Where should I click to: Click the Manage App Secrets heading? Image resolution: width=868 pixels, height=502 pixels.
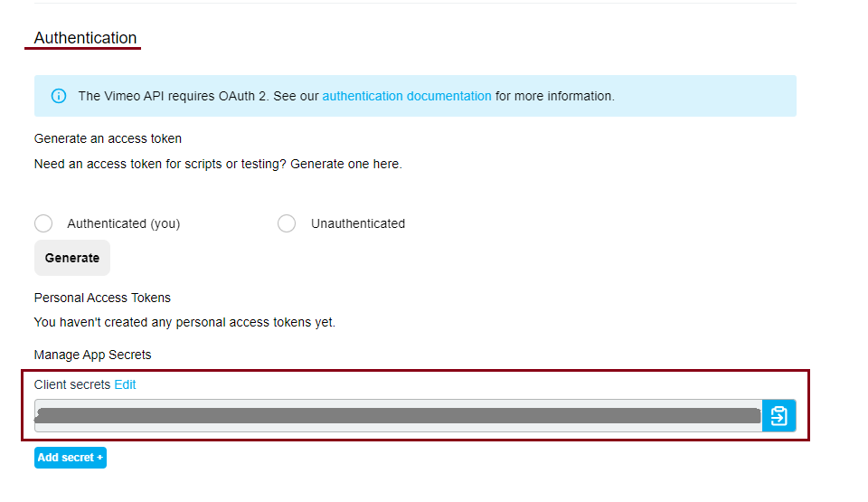(x=92, y=355)
